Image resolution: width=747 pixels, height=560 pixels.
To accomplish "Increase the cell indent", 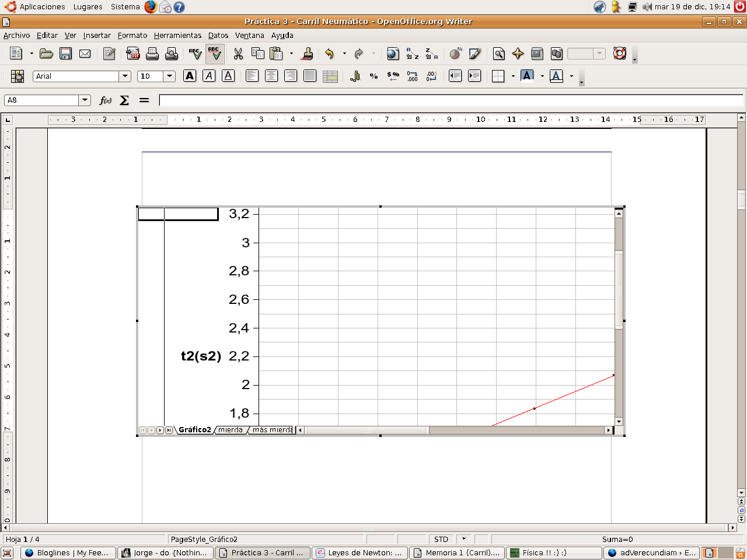I will click(x=474, y=76).
